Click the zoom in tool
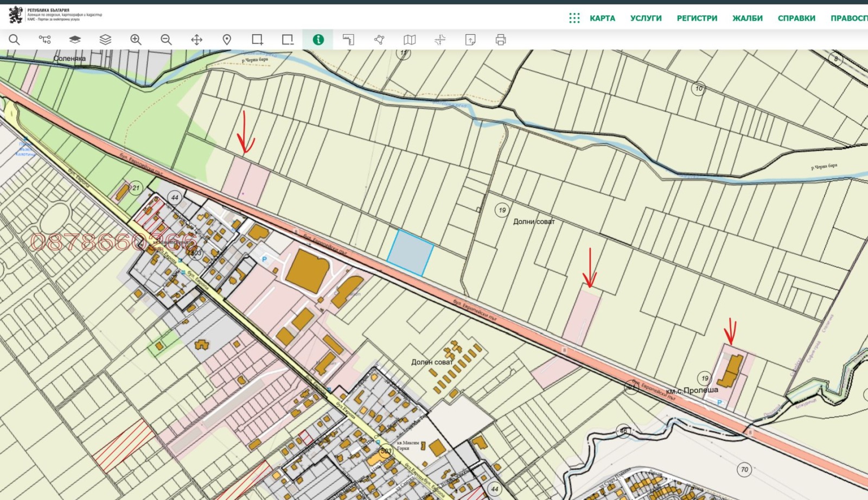The image size is (868, 500). (x=136, y=40)
